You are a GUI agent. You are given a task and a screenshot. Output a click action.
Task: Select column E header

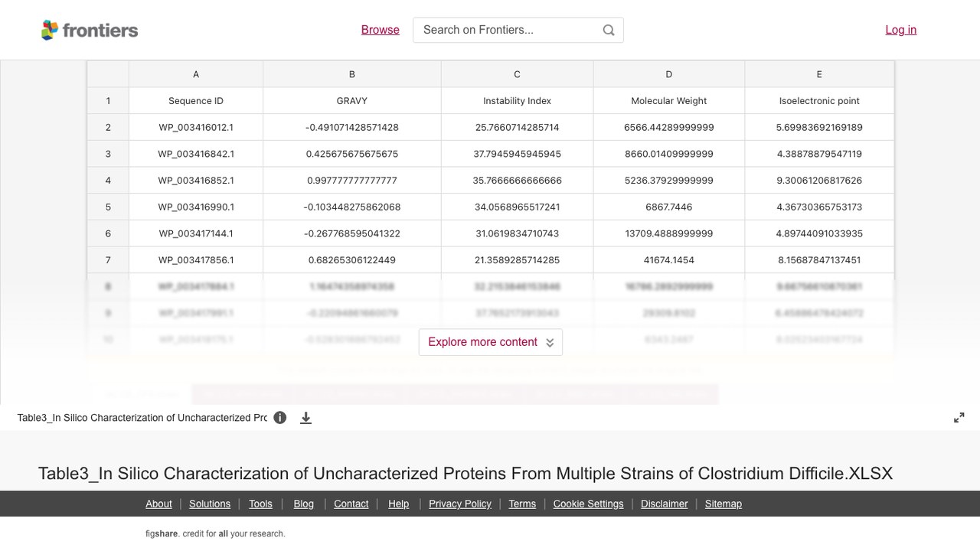(x=819, y=74)
